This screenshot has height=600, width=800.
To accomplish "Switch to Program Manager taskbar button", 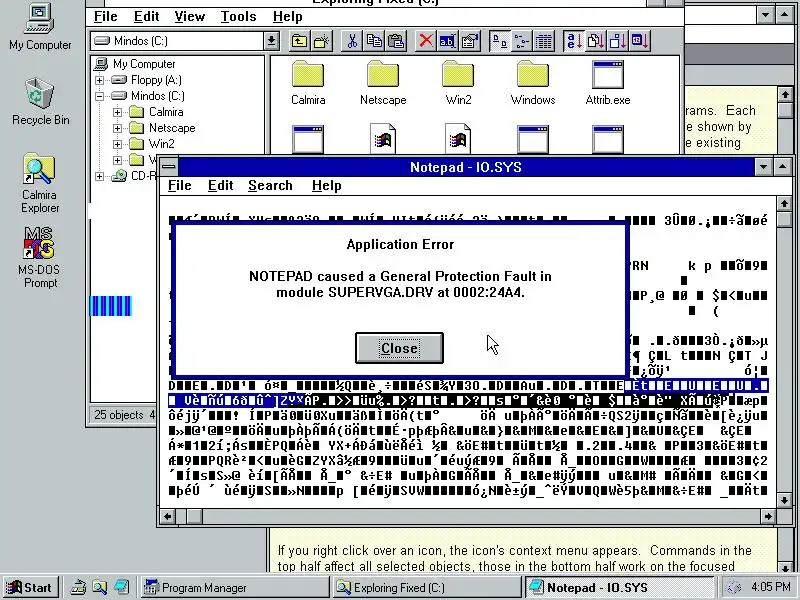I will [234, 588].
